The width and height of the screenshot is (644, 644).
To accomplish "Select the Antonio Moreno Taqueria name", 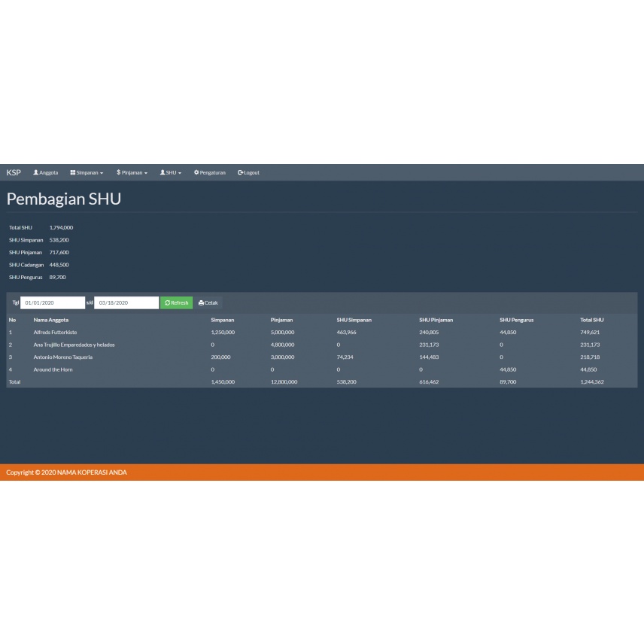I will click(x=63, y=357).
